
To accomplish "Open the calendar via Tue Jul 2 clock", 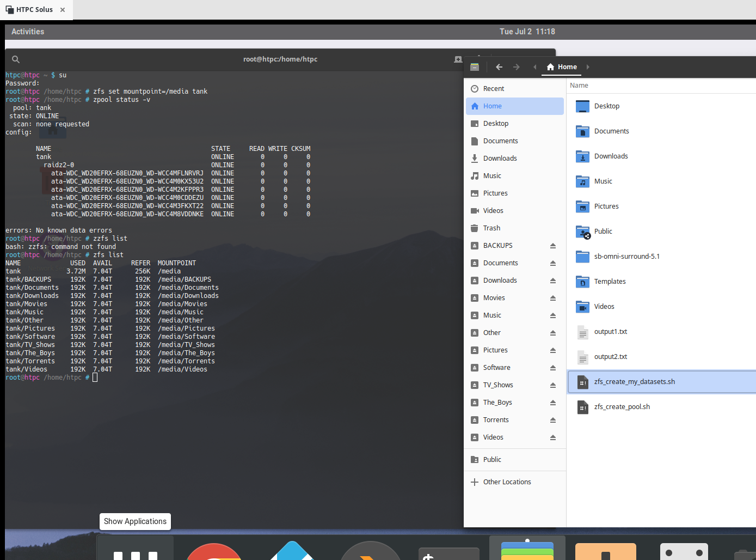I will tap(527, 31).
